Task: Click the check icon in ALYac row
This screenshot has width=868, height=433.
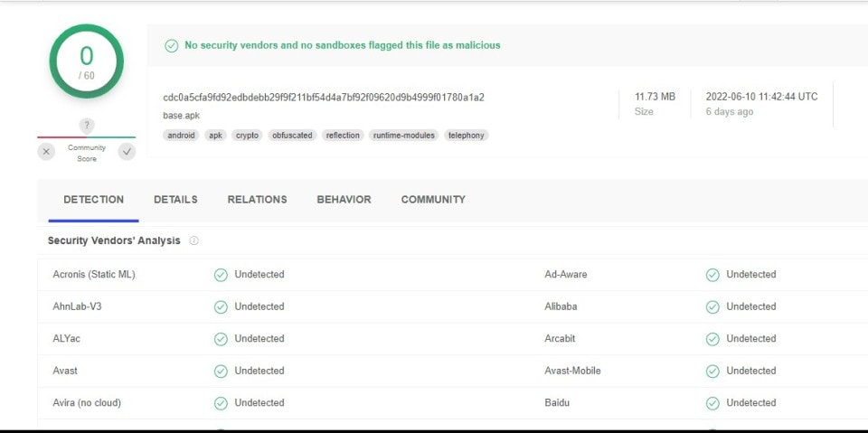Action: pyautogui.click(x=221, y=339)
